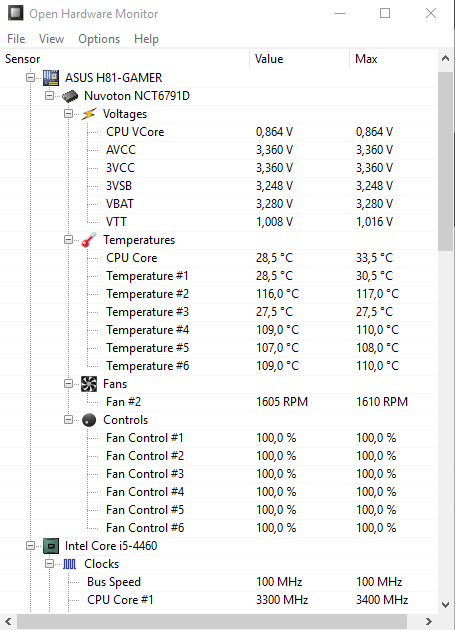The width and height of the screenshot is (455, 630).
Task: Select the Fan #2 sensor row
Action: pyautogui.click(x=219, y=402)
